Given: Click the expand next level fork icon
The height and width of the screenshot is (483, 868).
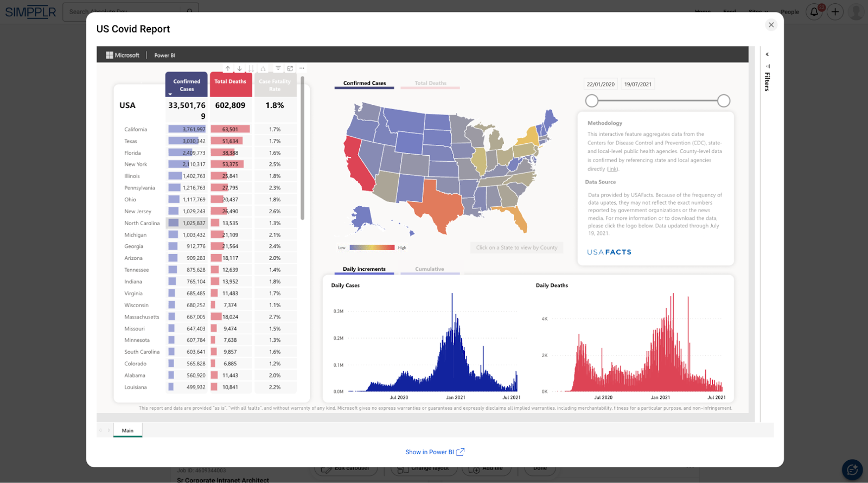Looking at the screenshot, I should (x=263, y=68).
